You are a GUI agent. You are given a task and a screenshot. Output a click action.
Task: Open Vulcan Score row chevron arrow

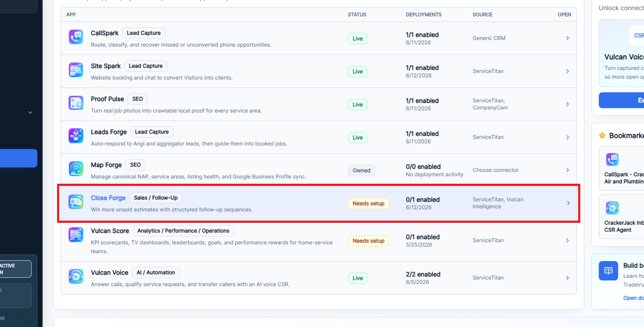(568, 240)
